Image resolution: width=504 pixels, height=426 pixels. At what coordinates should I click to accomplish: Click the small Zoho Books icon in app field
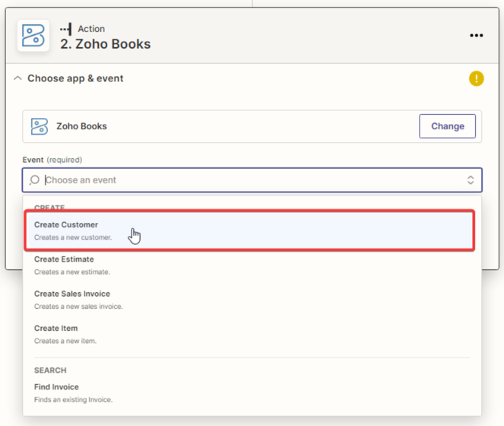(x=40, y=126)
